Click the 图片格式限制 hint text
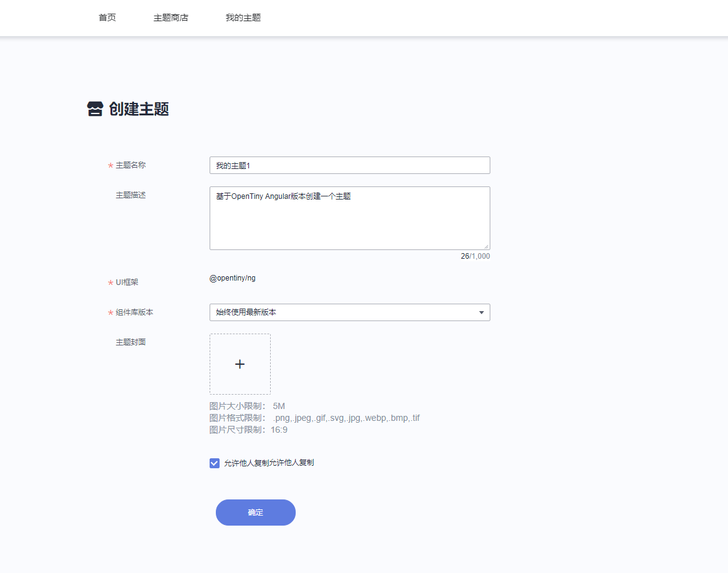The height and width of the screenshot is (573, 728). [x=314, y=418]
